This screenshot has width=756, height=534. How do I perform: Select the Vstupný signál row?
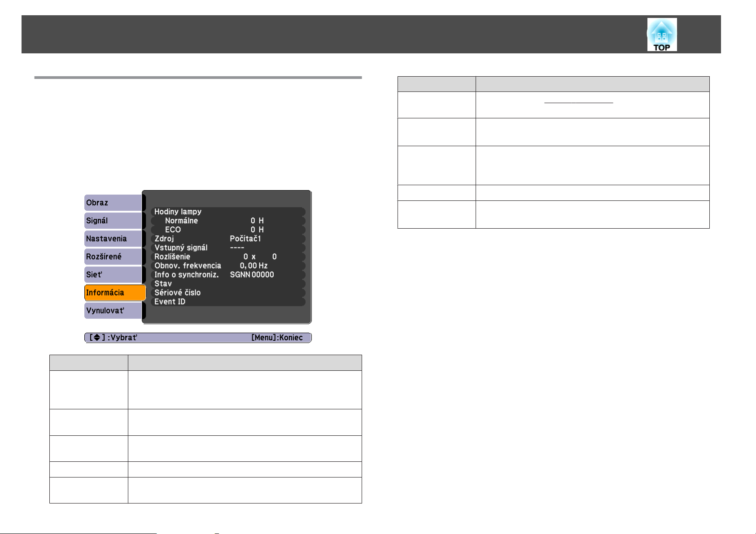[x=228, y=247]
